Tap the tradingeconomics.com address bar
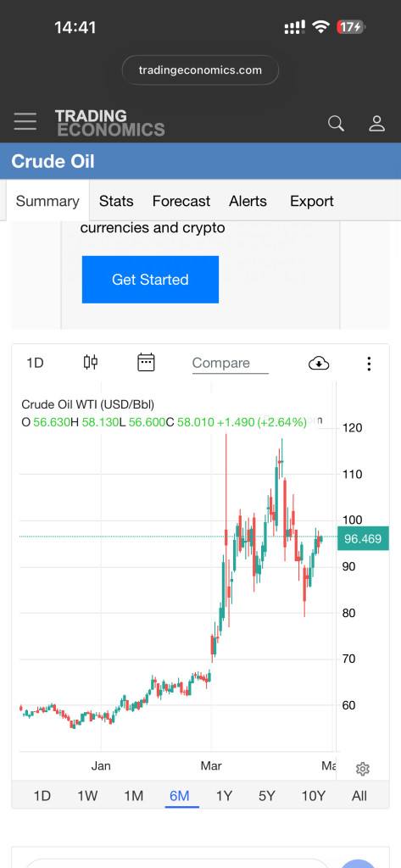Screen dimensions: 401x868 click(x=200, y=70)
